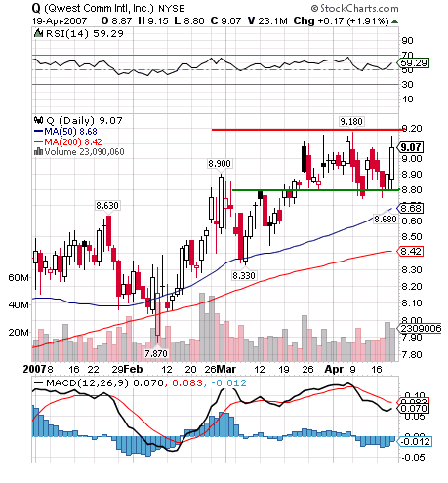This screenshot has width=448, height=483.
Task: Click the 60M volume axis label
Action: pyautogui.click(x=19, y=278)
